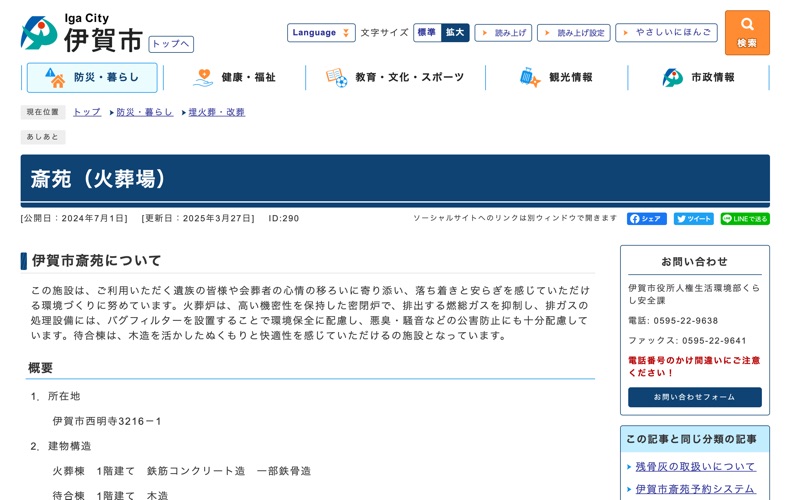Screen dimensions: 800x500
Task: Share the page with the Facebook シェア button
Action: click(646, 219)
